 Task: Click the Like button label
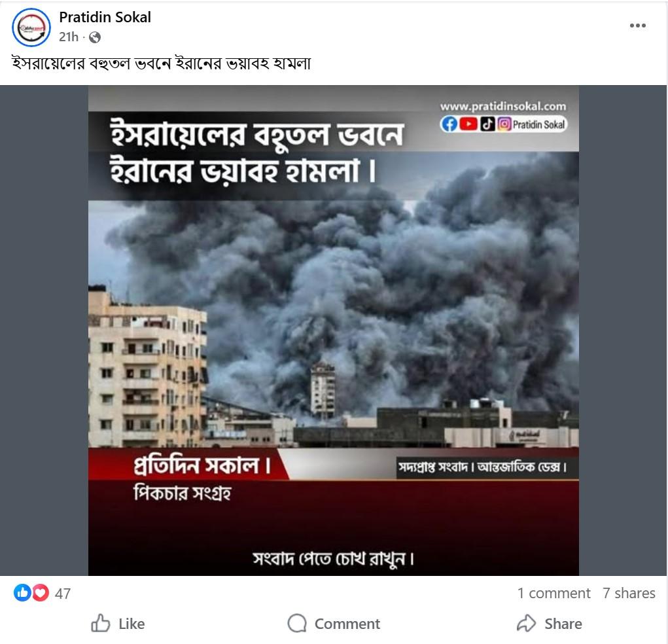132,624
